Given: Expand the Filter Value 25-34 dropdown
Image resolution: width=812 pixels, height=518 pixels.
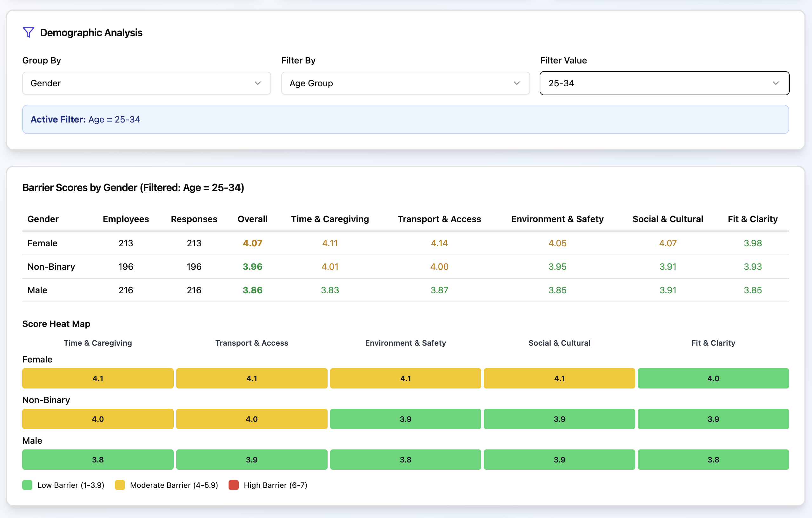Looking at the screenshot, I should [664, 83].
